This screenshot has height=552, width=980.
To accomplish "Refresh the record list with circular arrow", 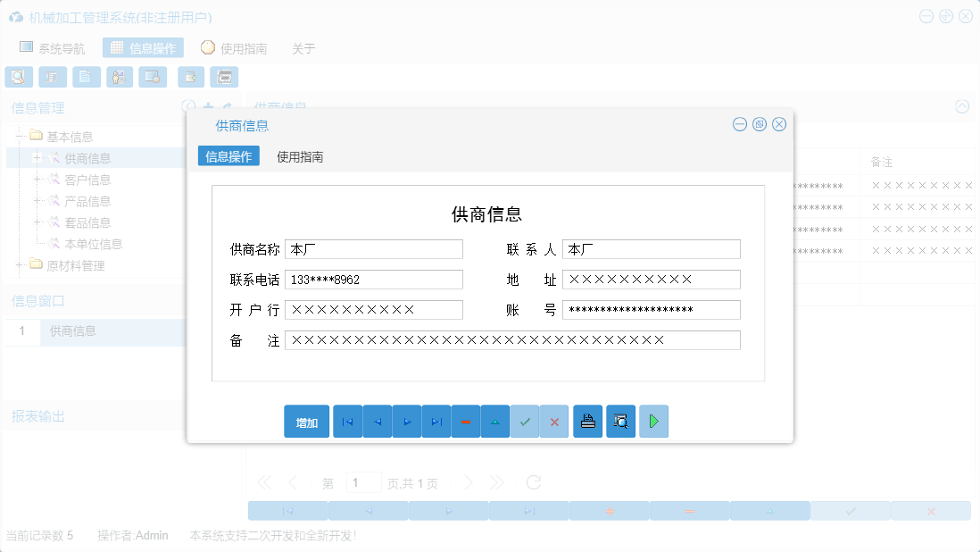I will (533, 481).
